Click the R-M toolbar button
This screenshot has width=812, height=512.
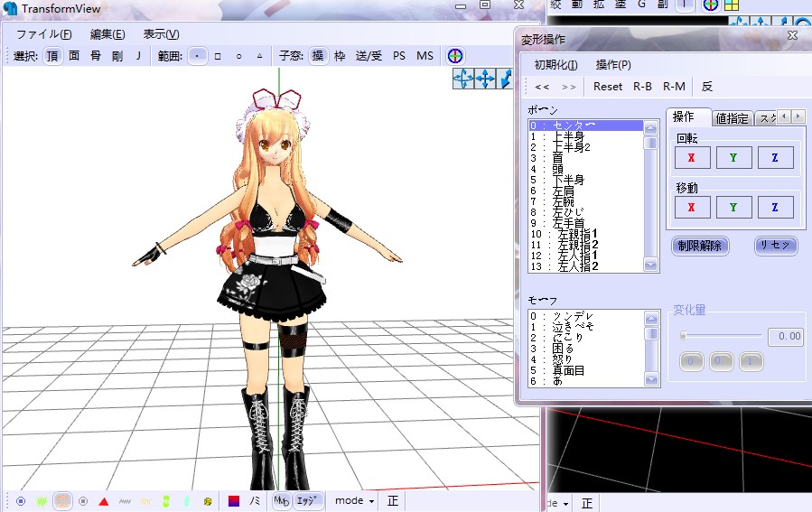674,87
